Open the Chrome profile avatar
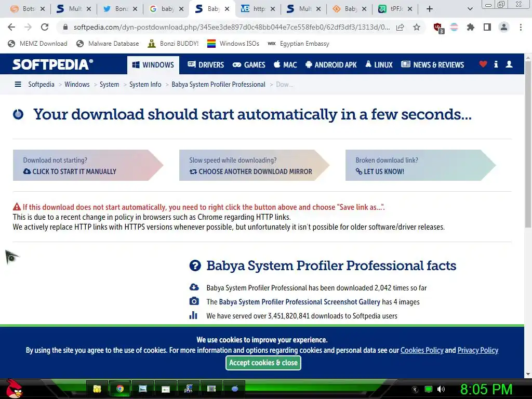532x399 pixels. pos(504,27)
